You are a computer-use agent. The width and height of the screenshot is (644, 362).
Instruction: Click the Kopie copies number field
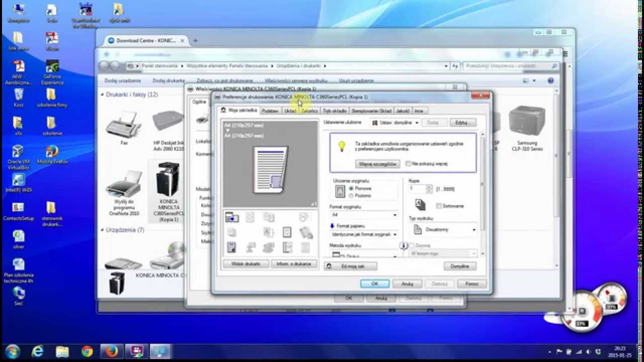coord(417,189)
